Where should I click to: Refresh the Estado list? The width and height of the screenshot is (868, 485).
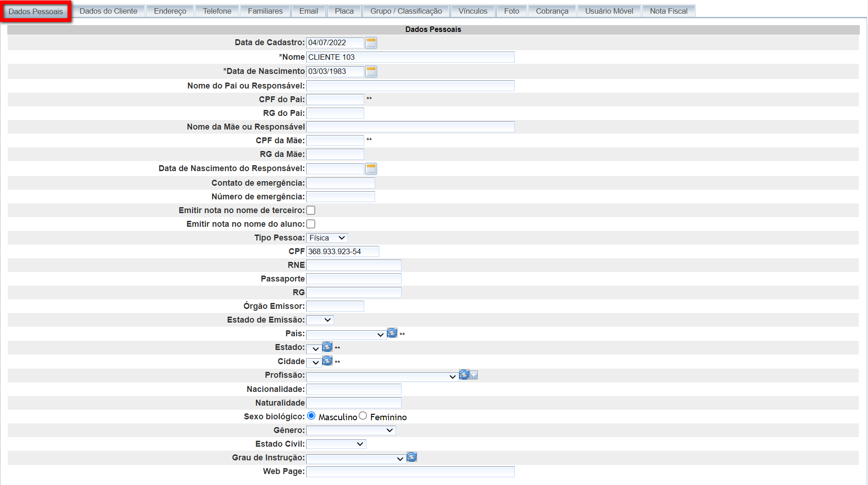pos(327,347)
